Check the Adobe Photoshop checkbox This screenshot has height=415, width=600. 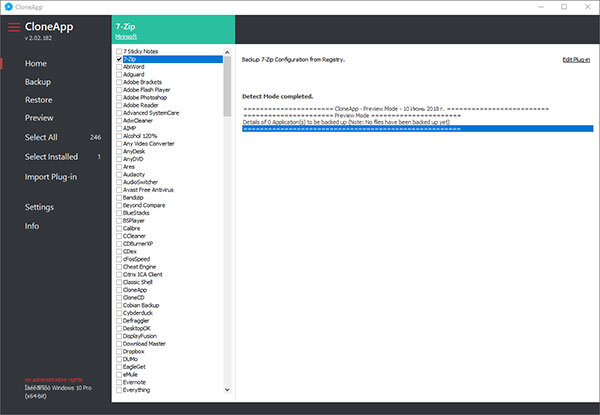[x=119, y=98]
